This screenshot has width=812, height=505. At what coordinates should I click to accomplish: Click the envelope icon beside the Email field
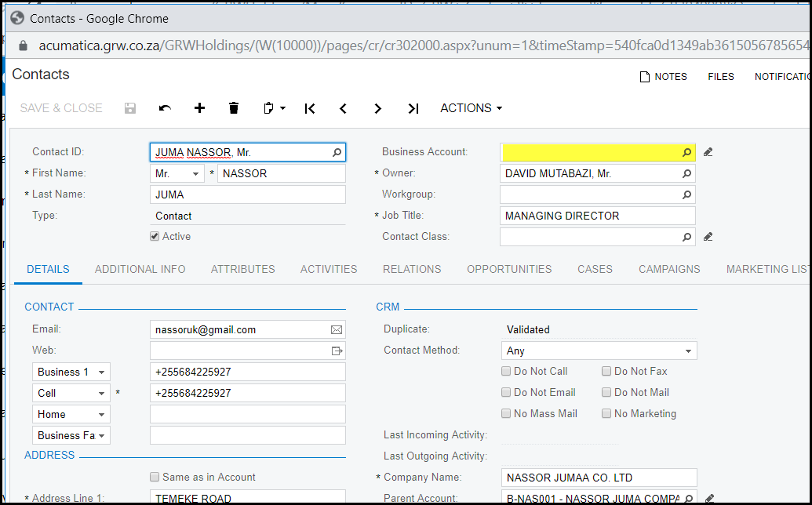pyautogui.click(x=337, y=330)
